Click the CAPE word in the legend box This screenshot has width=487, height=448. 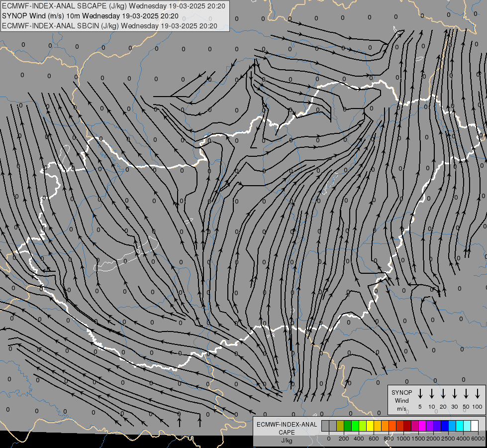point(287,433)
